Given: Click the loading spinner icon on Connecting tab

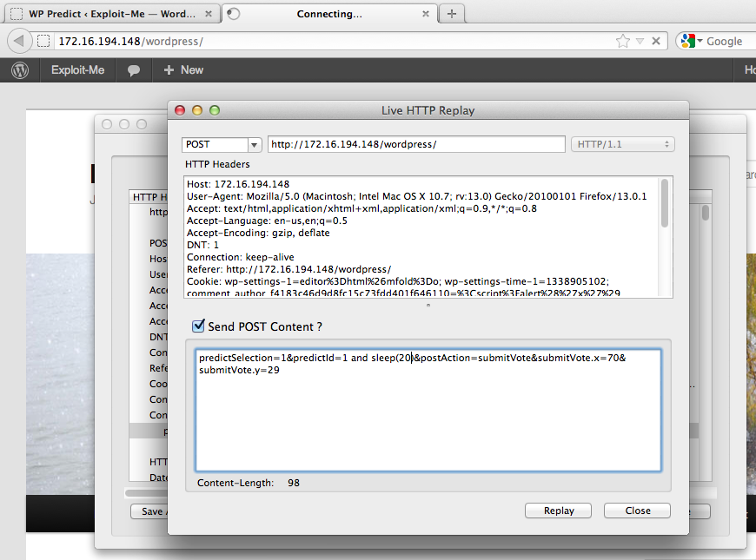Looking at the screenshot, I should click(x=234, y=14).
